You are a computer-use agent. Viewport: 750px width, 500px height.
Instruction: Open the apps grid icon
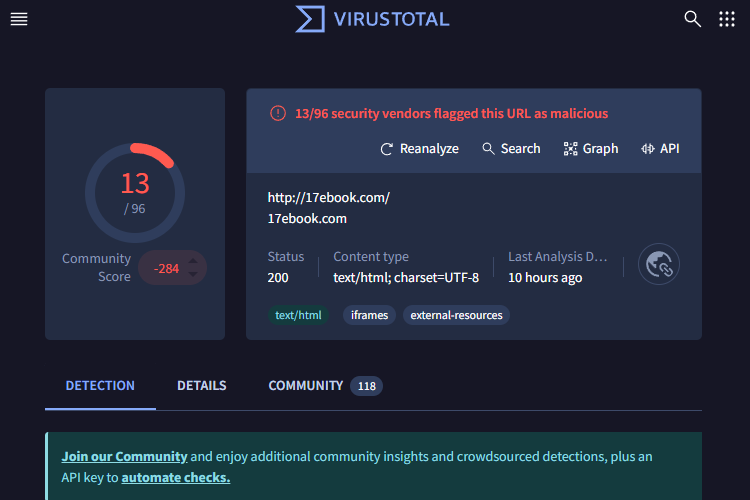pos(727,19)
